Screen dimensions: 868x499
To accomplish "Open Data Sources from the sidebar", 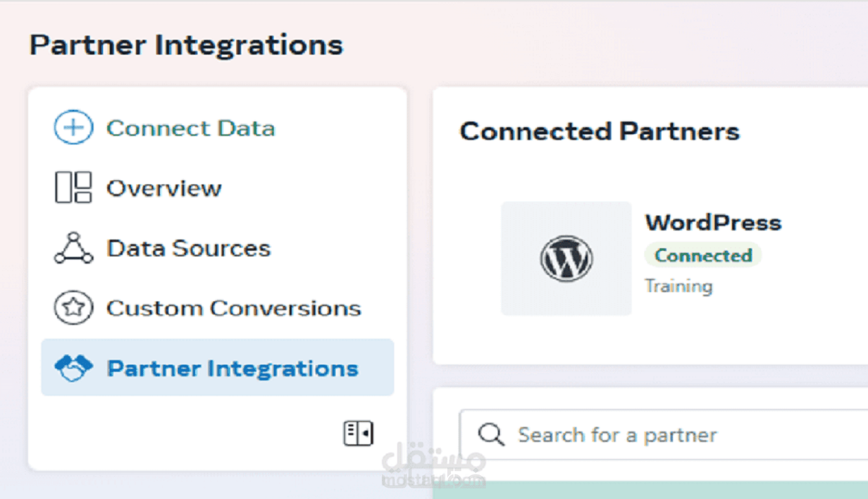I will [x=188, y=249].
